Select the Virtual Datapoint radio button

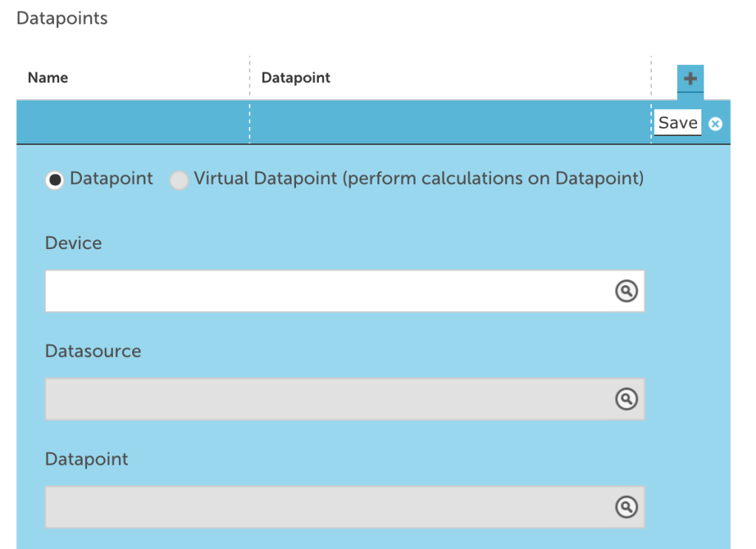tap(179, 180)
